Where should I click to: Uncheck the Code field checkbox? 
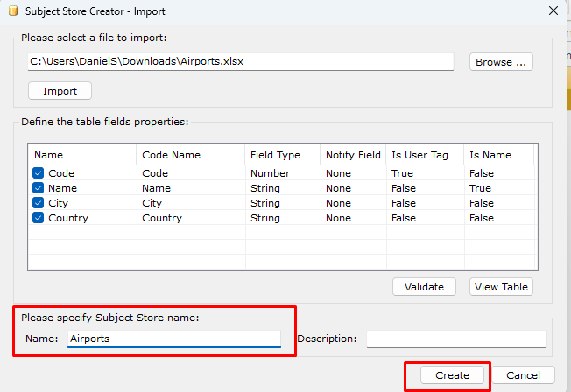38,173
